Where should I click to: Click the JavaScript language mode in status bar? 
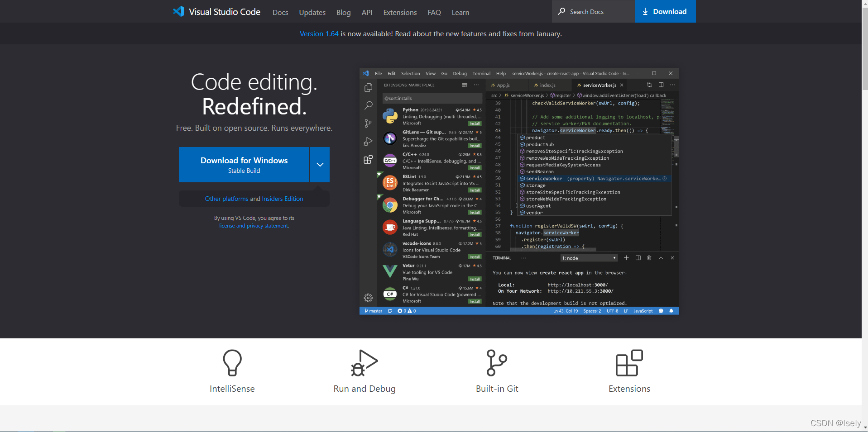point(643,311)
